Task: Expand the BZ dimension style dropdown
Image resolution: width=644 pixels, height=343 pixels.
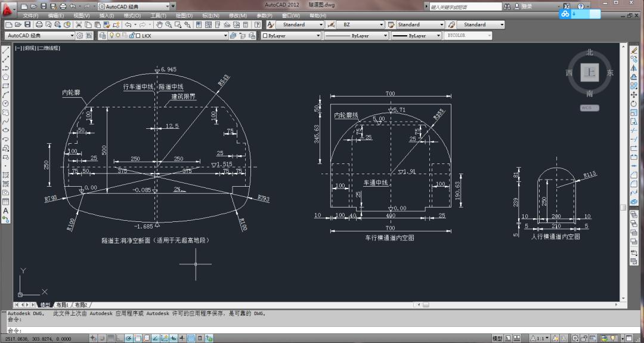Action: (x=380, y=25)
